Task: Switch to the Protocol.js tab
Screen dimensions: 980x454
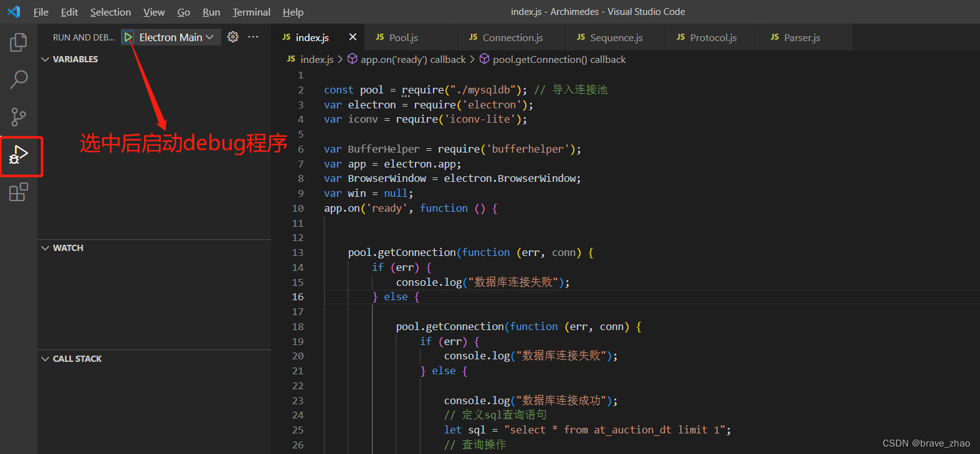Action: (x=713, y=37)
